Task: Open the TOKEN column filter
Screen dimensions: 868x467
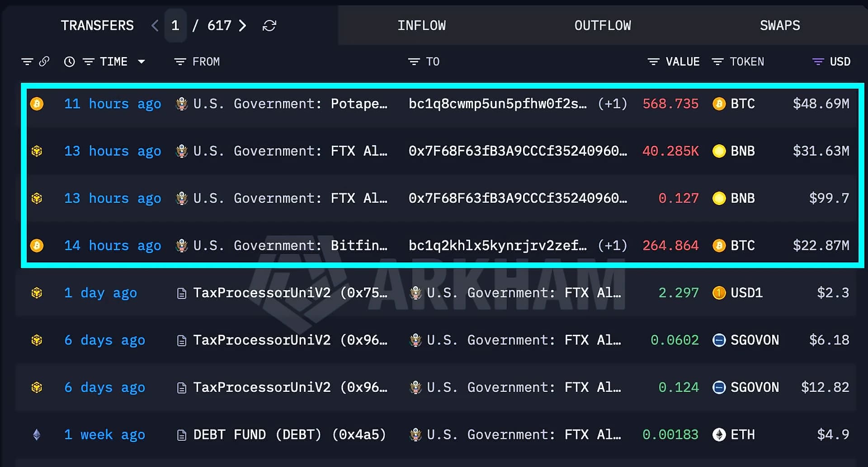Action: 717,62
